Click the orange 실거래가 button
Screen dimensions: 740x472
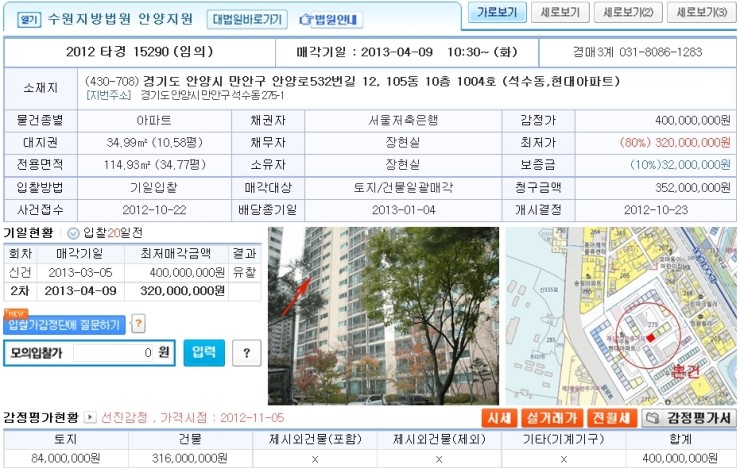click(552, 418)
